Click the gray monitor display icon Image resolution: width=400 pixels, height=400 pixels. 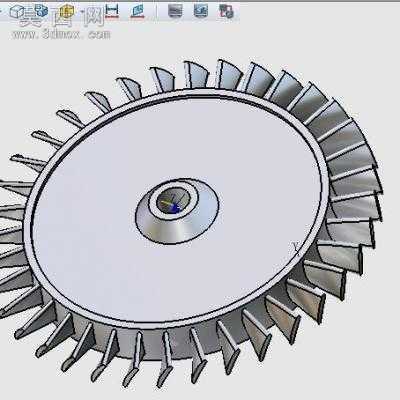click(175, 11)
